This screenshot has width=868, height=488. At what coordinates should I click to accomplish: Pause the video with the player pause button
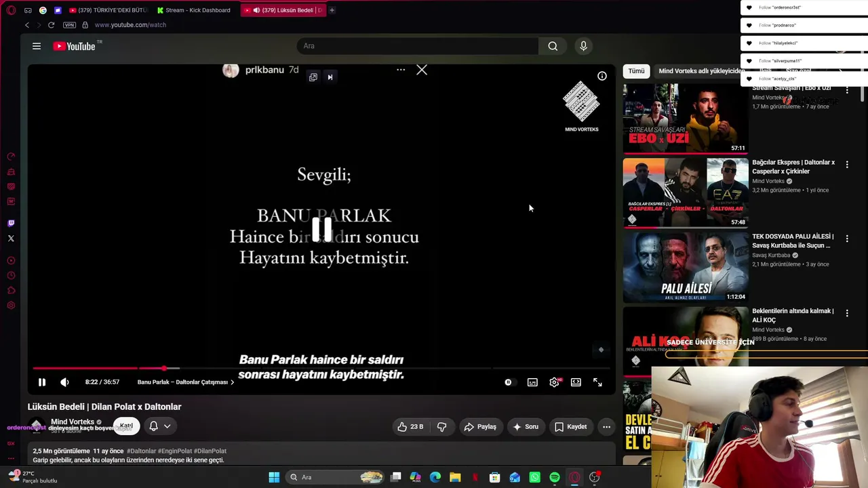[42, 382]
